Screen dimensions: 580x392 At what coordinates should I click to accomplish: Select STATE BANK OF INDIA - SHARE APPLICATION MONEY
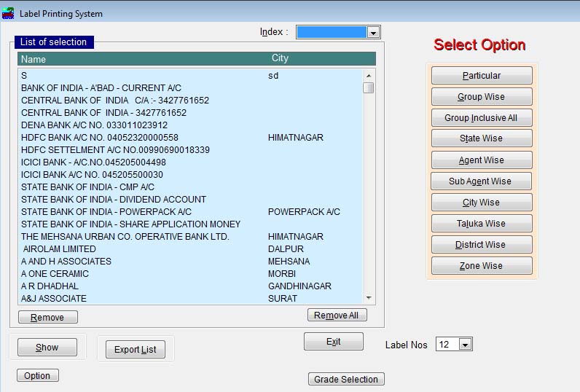click(190, 224)
